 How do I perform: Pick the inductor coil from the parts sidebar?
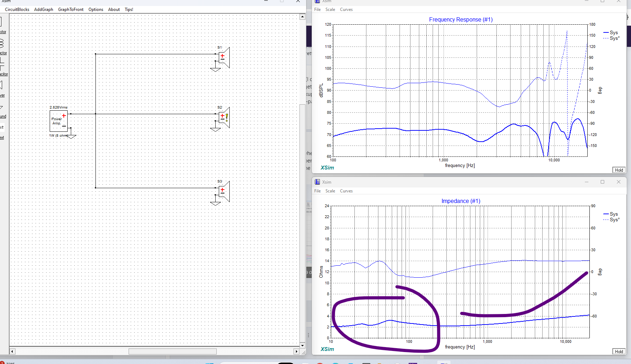click(2, 43)
